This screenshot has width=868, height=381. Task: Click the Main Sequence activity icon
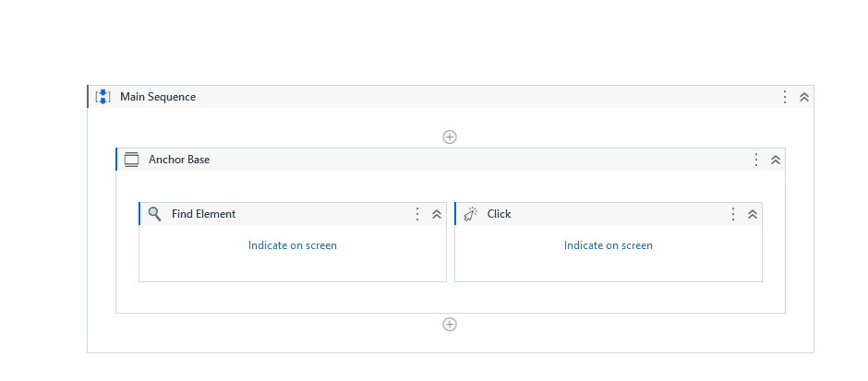tap(103, 97)
